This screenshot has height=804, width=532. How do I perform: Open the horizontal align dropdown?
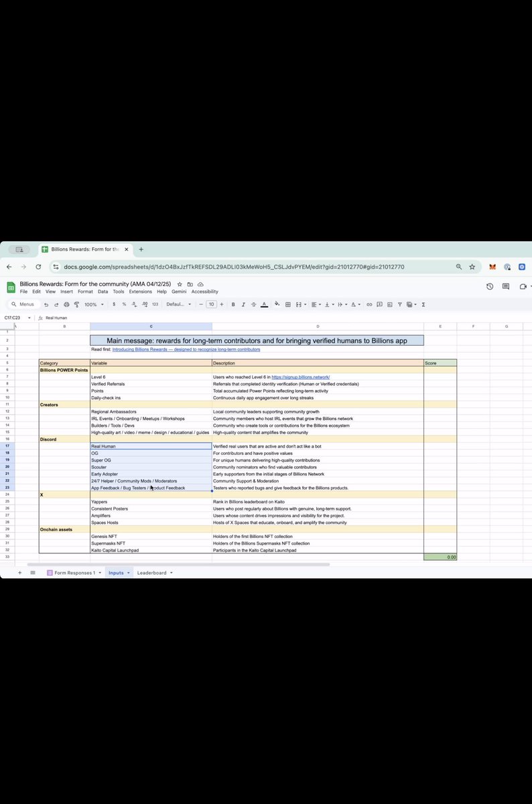(316, 304)
